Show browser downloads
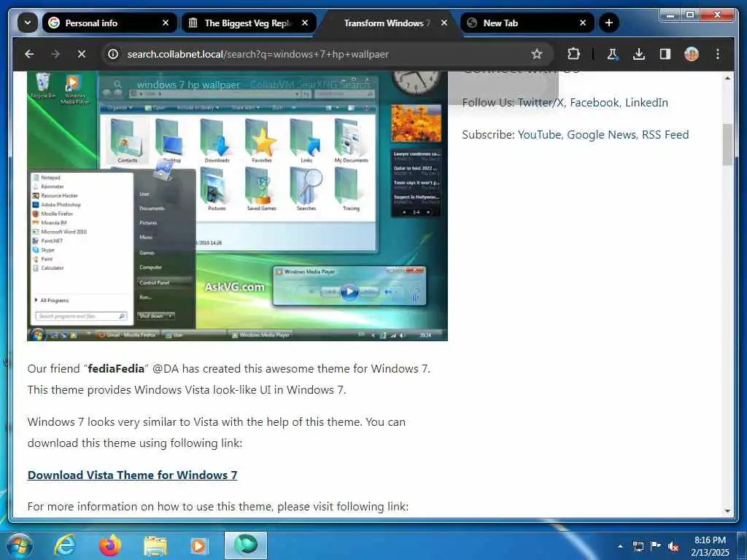The height and width of the screenshot is (560, 747). point(639,54)
